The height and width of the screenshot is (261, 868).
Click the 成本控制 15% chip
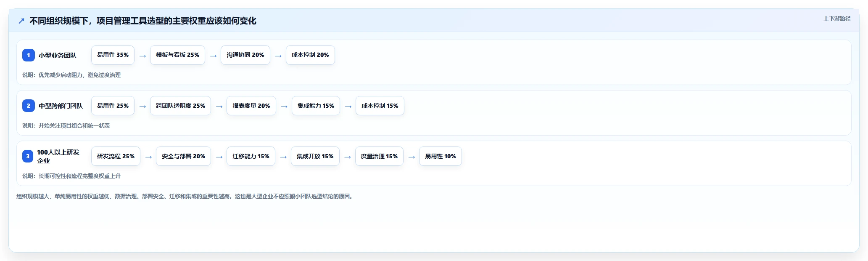click(x=380, y=106)
